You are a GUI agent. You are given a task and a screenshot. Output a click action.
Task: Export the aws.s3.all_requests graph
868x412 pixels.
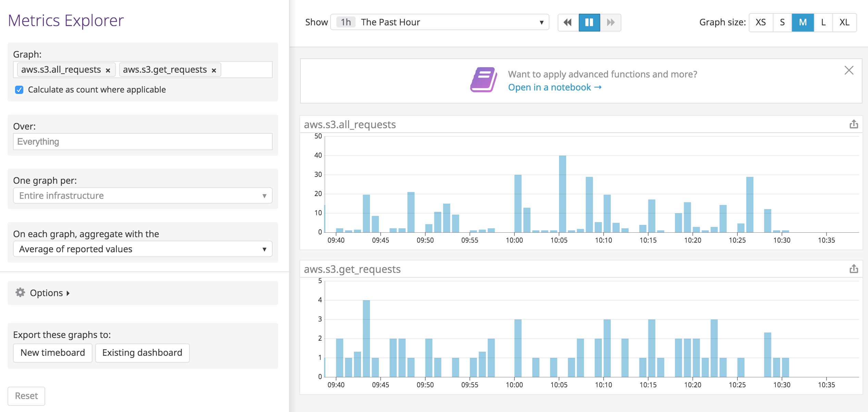[x=854, y=124]
